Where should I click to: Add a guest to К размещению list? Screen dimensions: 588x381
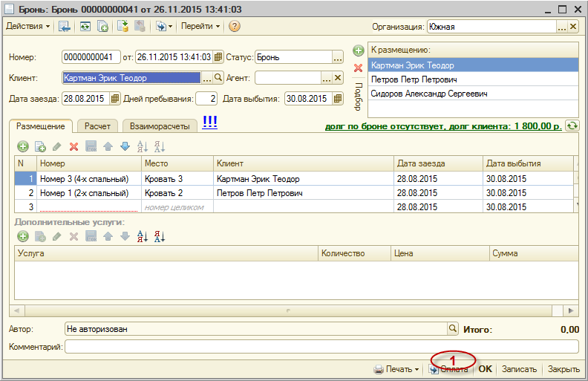coord(359,51)
